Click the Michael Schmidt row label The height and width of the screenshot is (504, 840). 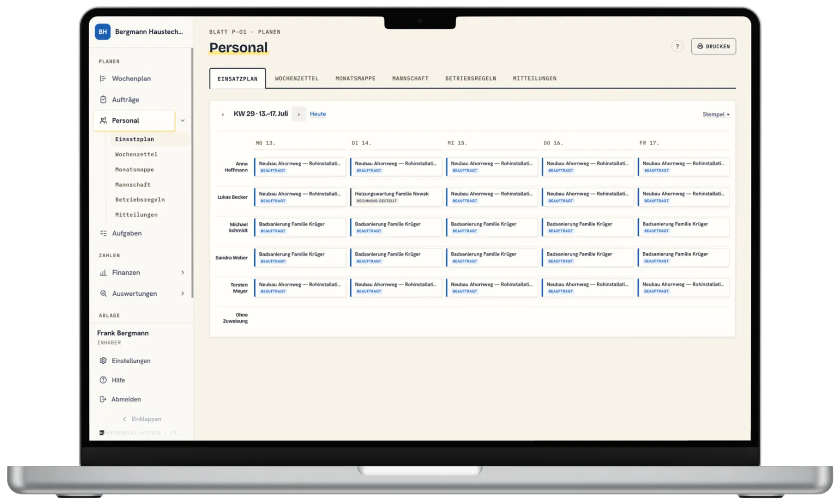click(x=238, y=227)
